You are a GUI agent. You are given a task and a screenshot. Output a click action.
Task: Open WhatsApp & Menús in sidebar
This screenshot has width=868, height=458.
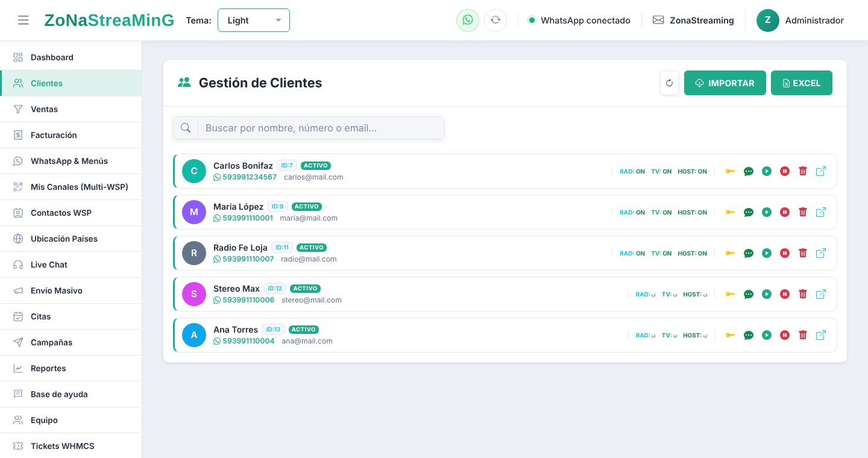[71, 161]
